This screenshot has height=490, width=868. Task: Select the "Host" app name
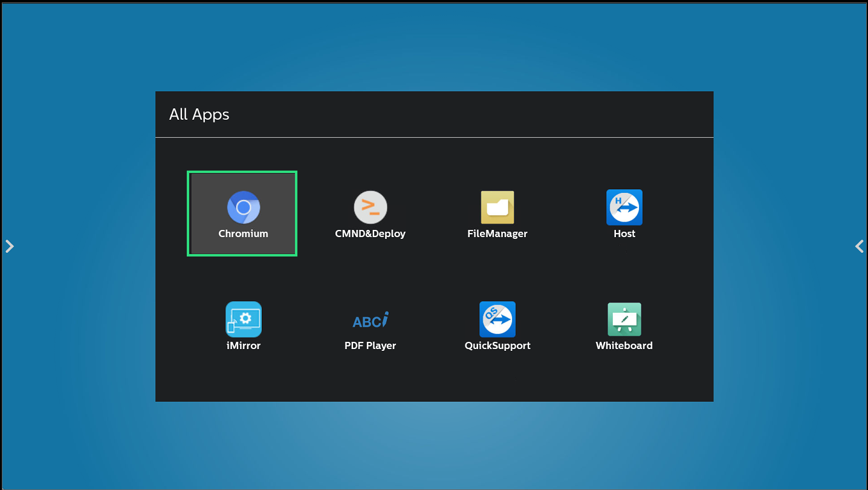click(x=624, y=234)
